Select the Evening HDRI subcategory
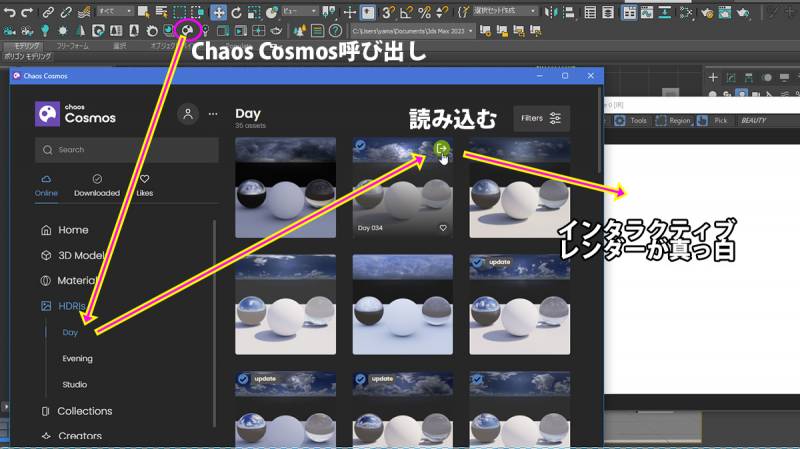Viewport: 800px width, 449px height. click(x=78, y=359)
